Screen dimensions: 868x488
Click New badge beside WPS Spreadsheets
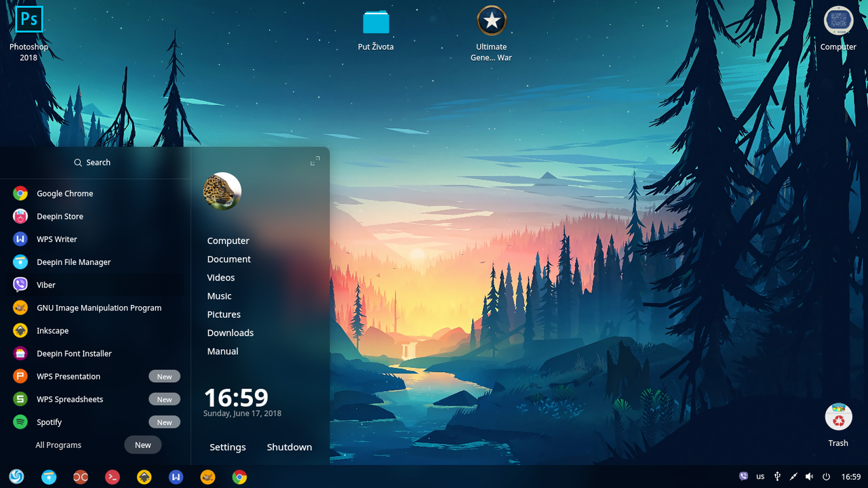[x=164, y=399]
